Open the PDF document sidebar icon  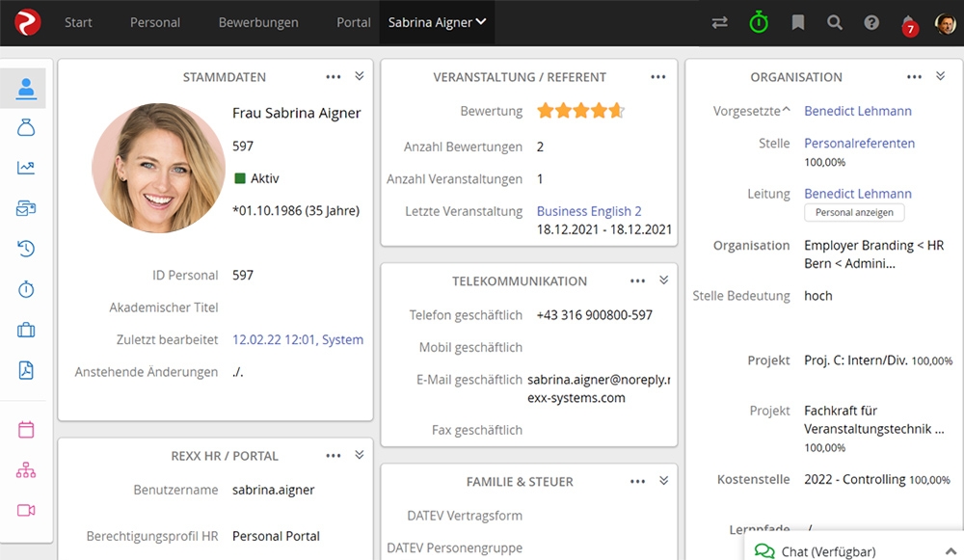26,370
